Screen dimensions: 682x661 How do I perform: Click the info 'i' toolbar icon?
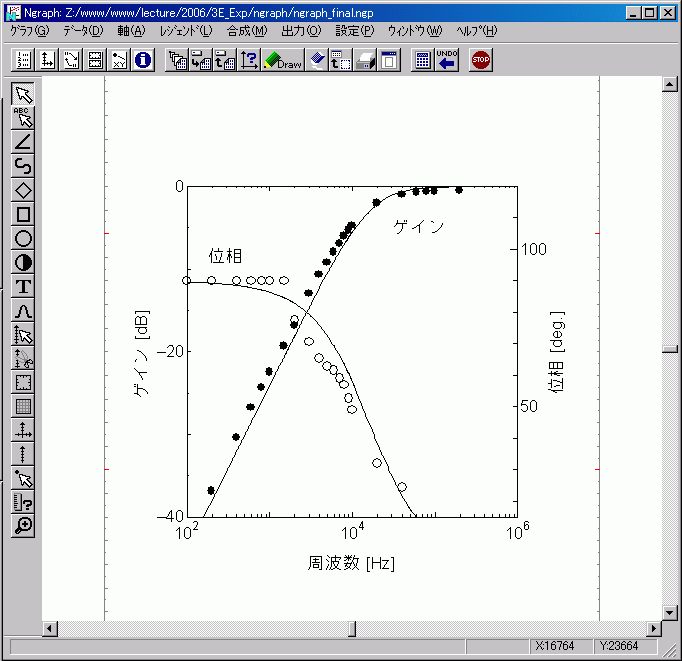143,61
